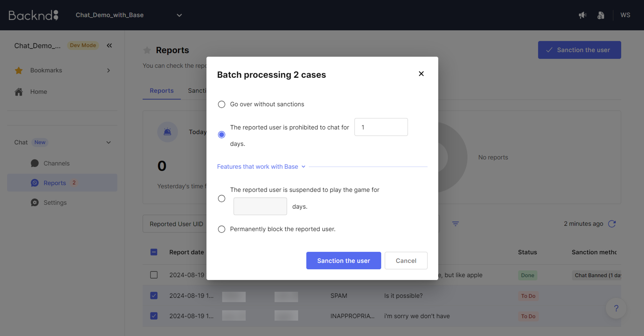Click the Home house icon
Viewport: 644px width, 336px height.
point(19,92)
